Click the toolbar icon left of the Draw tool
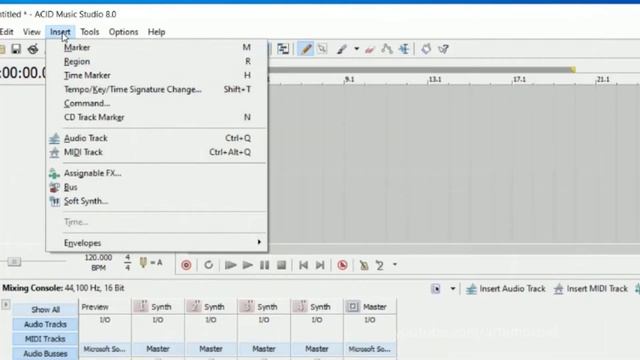640x360 pixels. (x=283, y=49)
